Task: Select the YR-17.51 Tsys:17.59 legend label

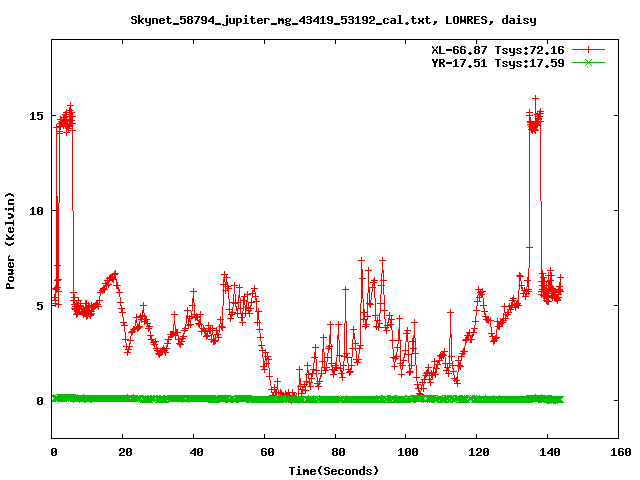Action: (498, 63)
